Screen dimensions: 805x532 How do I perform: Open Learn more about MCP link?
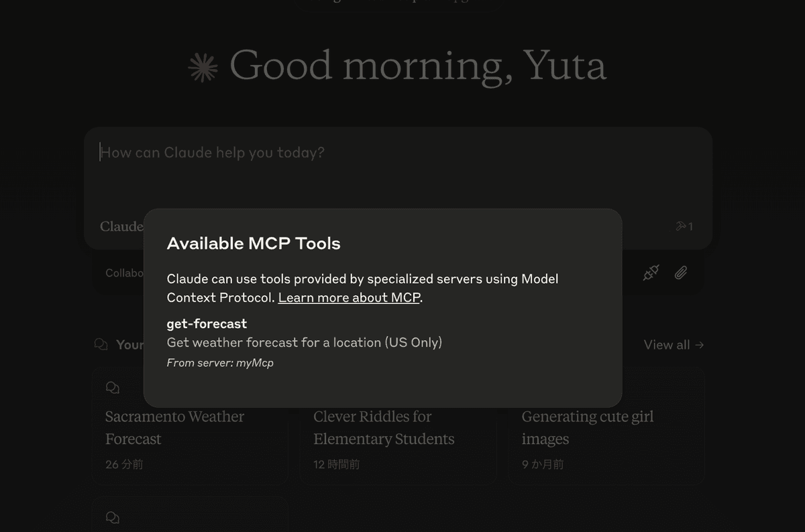(350, 297)
